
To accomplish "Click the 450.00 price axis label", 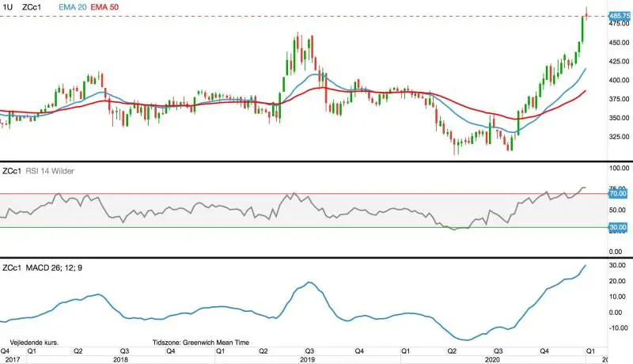I will [620, 43].
